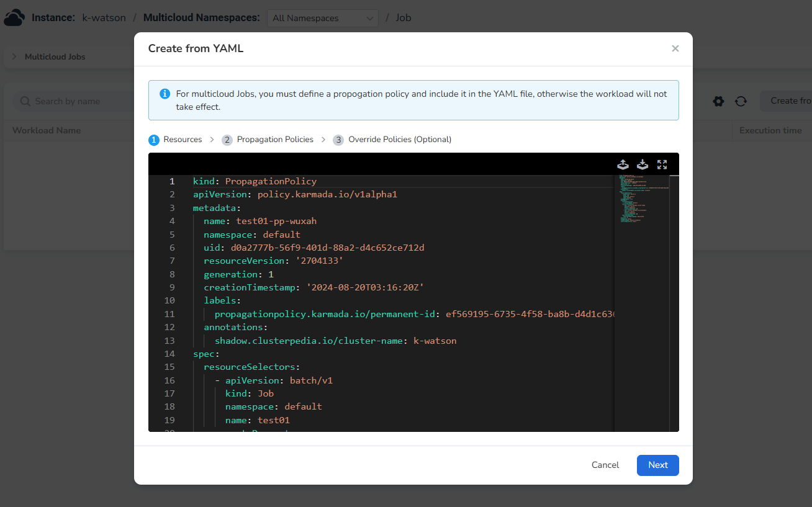Viewport: 812px width, 507px height.
Task: Refresh the multicloud jobs list
Action: pos(741,101)
